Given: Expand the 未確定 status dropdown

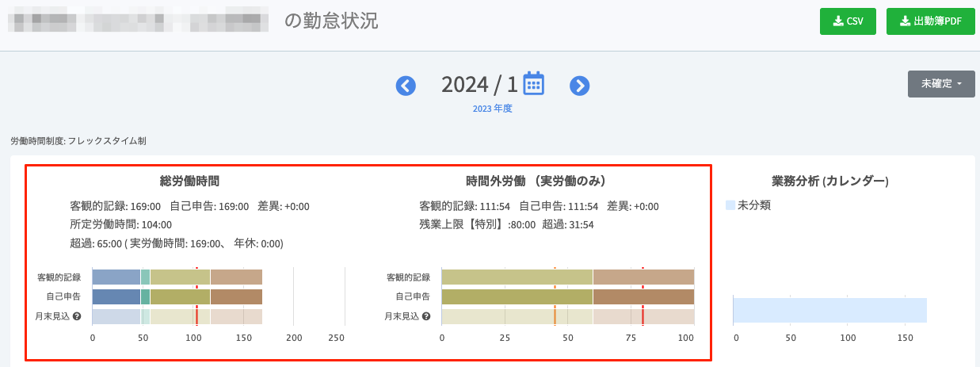Looking at the screenshot, I should [x=940, y=83].
